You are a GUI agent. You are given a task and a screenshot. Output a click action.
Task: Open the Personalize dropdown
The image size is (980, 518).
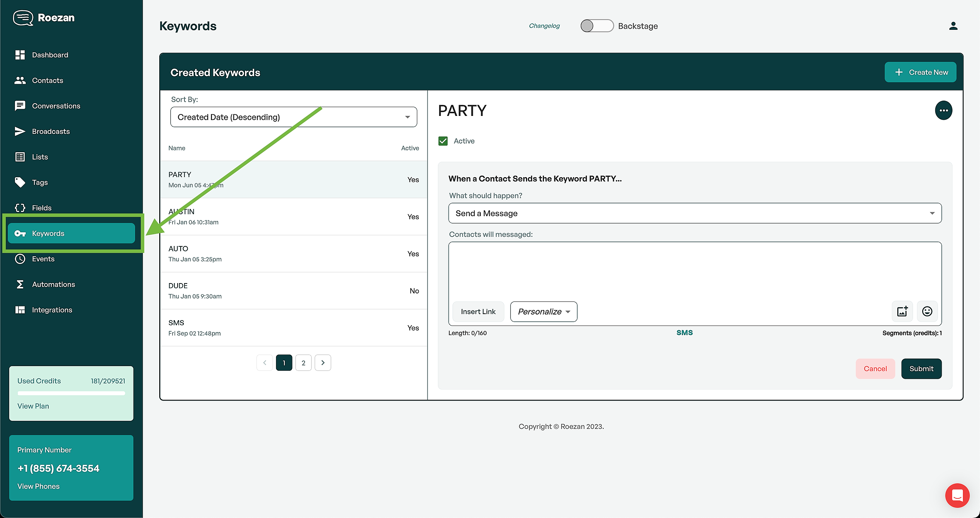pos(543,312)
